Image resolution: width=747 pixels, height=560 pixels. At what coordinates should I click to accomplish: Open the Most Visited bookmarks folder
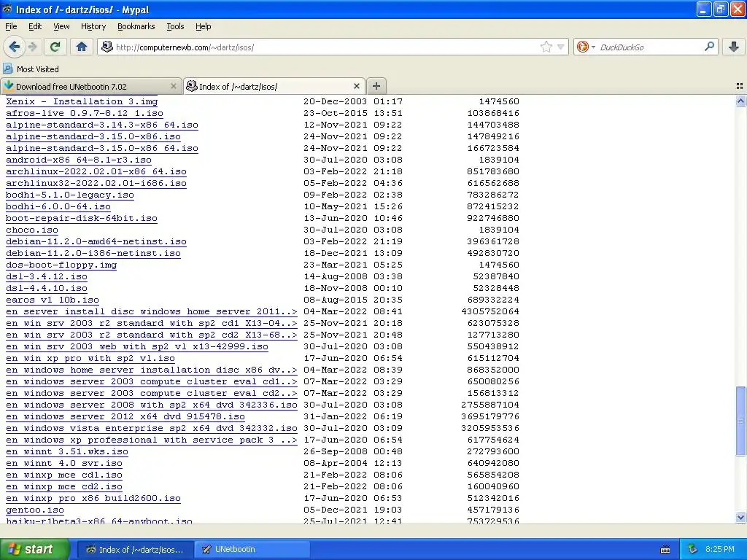pyautogui.click(x=31, y=69)
